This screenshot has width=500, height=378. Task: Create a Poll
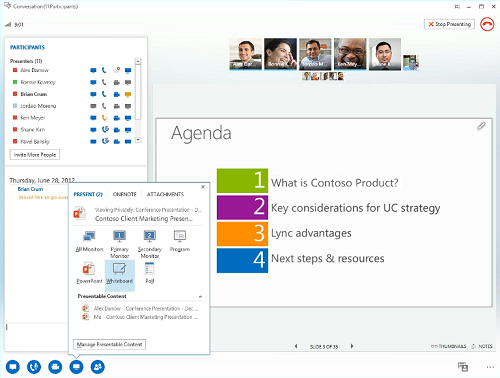coord(149,273)
